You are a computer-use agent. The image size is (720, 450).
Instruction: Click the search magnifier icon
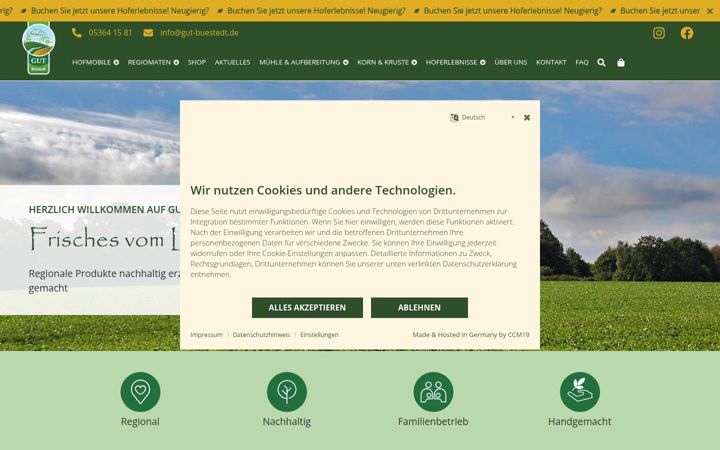click(601, 62)
